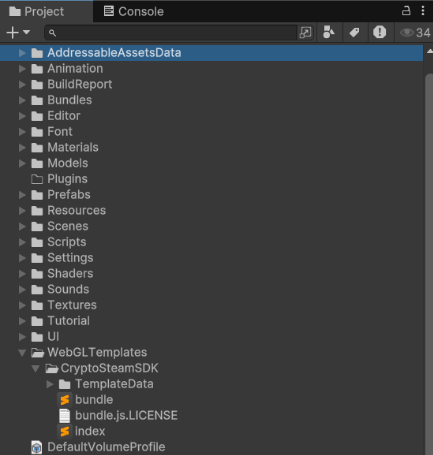Click search by import log type icon
The height and width of the screenshot is (455, 433).
[380, 32]
